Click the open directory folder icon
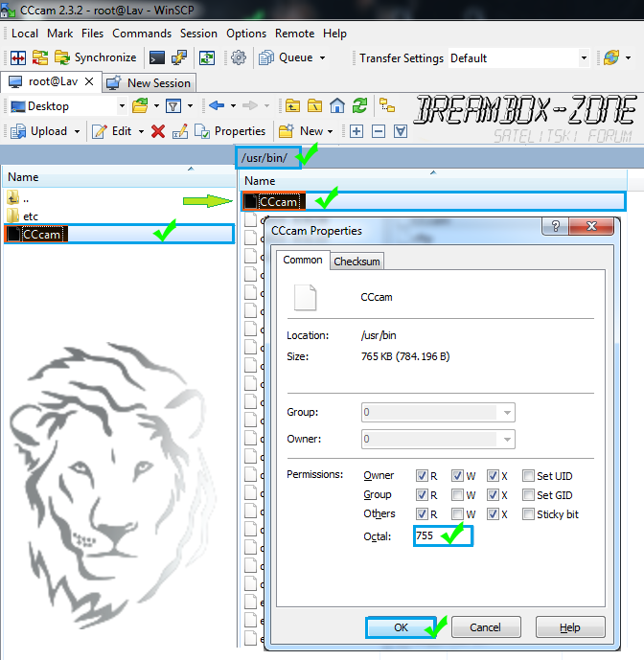Viewport: 644px width, 660px height. (x=140, y=106)
